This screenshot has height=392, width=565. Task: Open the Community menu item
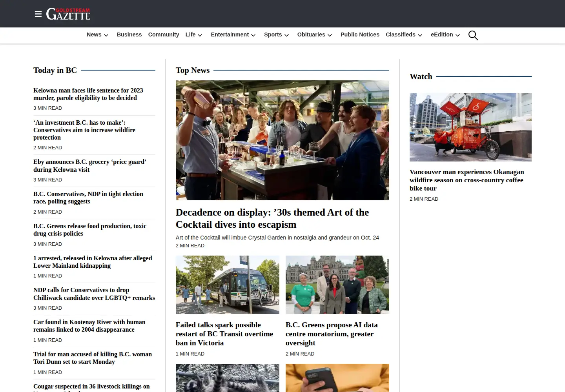(164, 34)
